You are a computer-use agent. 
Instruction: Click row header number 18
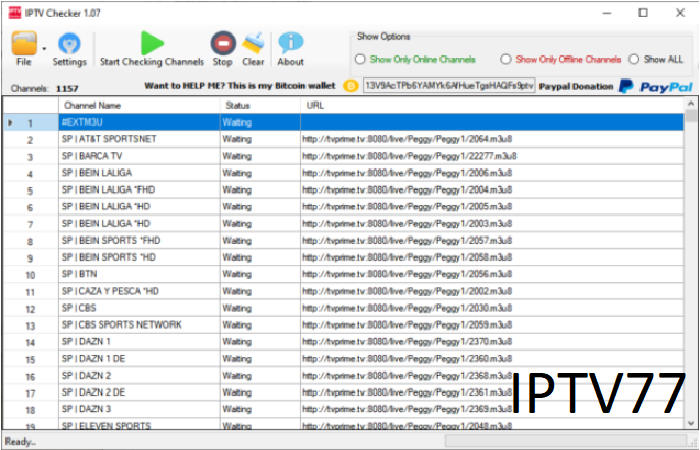click(30, 409)
